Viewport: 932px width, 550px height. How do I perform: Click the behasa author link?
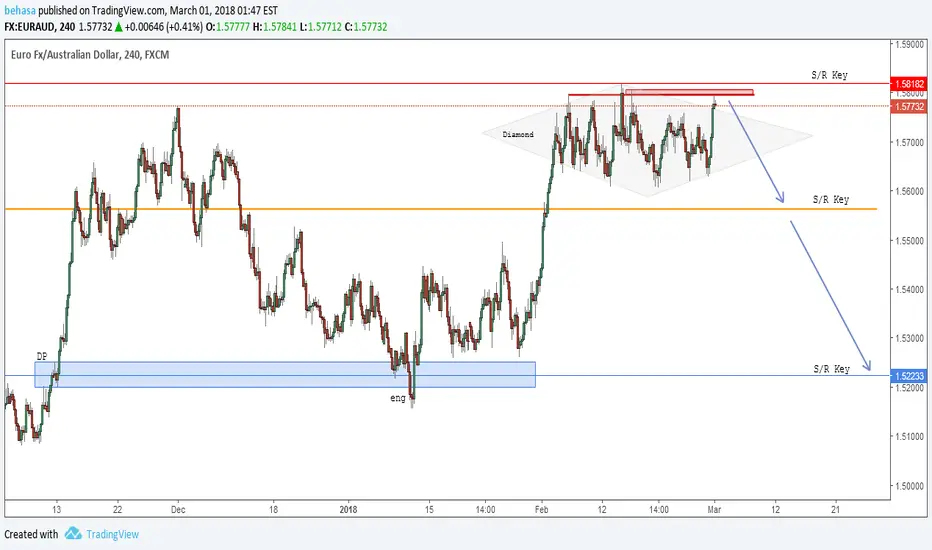[20, 10]
